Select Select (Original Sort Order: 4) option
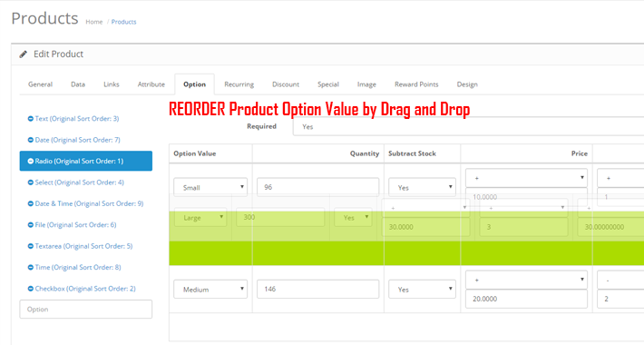Image resolution: width=644 pixels, height=345 pixels. [x=79, y=182]
